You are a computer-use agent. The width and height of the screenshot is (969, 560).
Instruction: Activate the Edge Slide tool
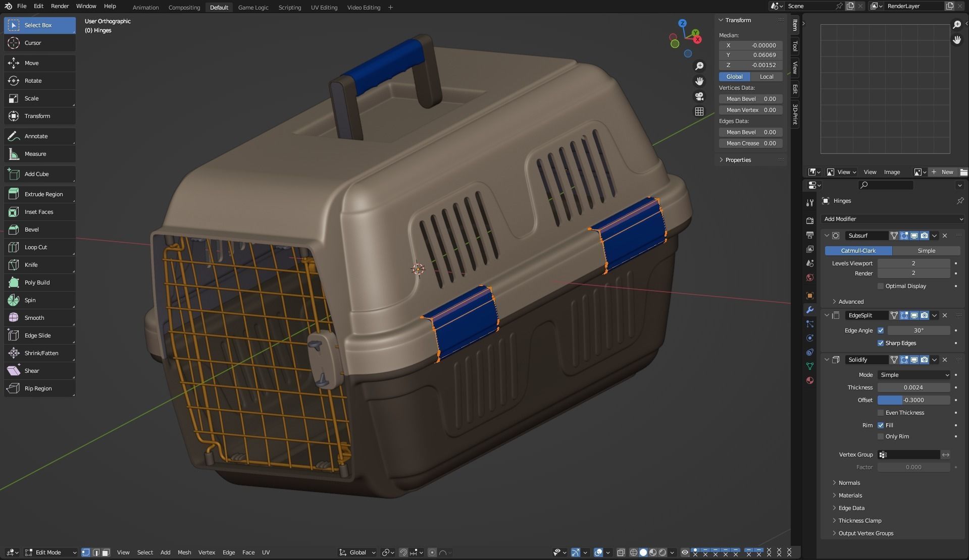tap(40, 335)
